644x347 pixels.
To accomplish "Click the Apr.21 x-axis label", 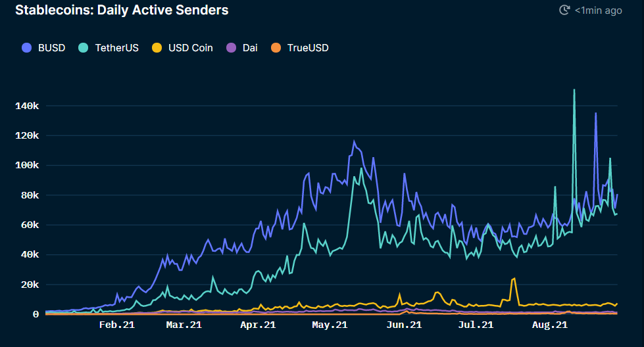I will [258, 325].
